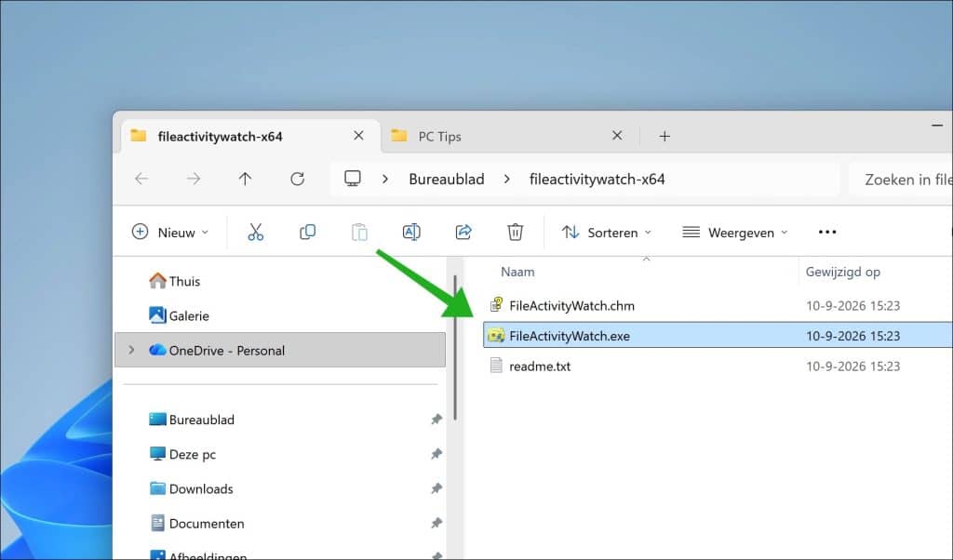This screenshot has height=560, width=953.
Task: Click the FileActivityWatch.exe file icon
Action: coord(496,335)
